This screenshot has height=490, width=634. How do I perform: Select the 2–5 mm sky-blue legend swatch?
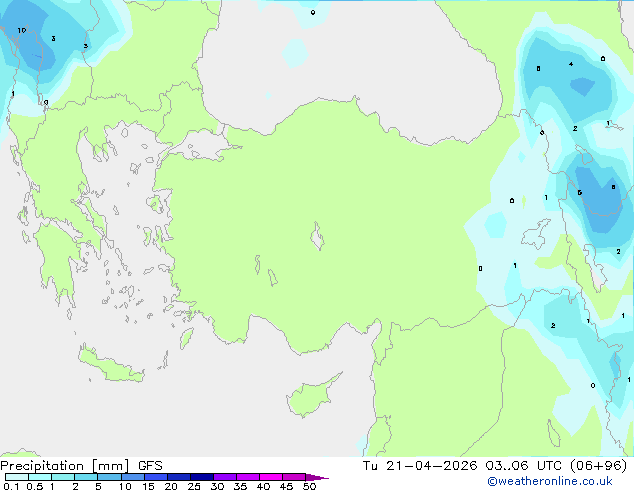[x=86, y=477]
